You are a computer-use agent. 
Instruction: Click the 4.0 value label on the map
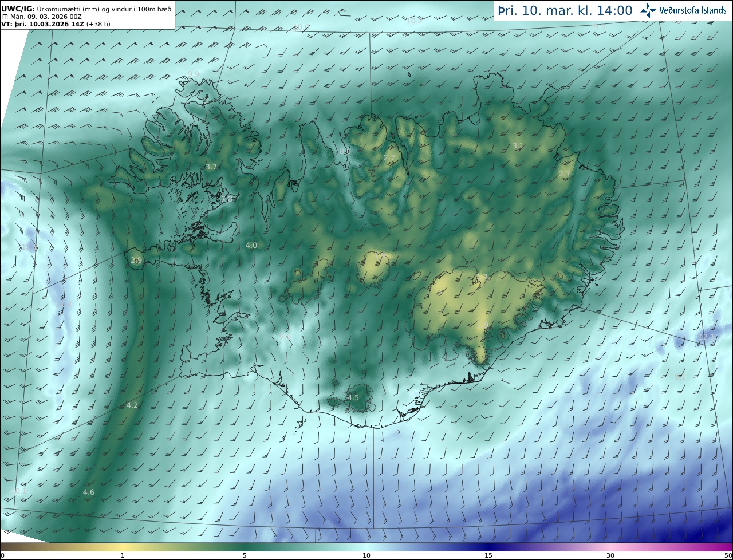(x=251, y=246)
